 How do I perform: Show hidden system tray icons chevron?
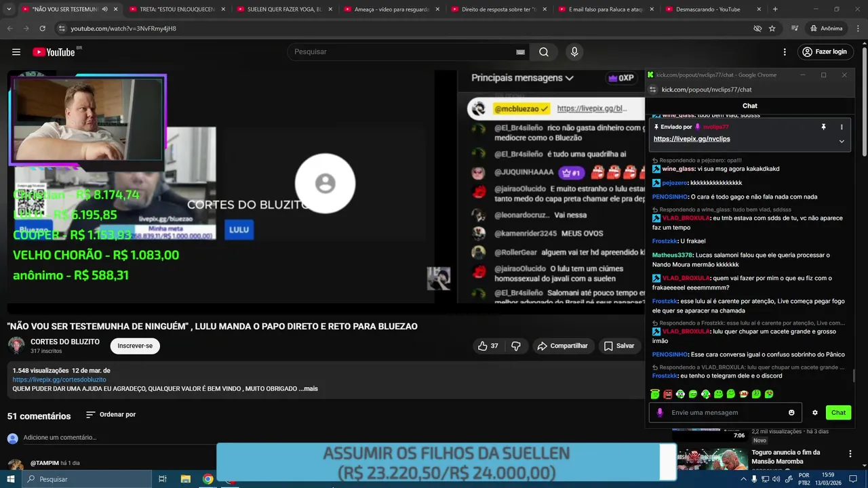pyautogui.click(x=743, y=479)
